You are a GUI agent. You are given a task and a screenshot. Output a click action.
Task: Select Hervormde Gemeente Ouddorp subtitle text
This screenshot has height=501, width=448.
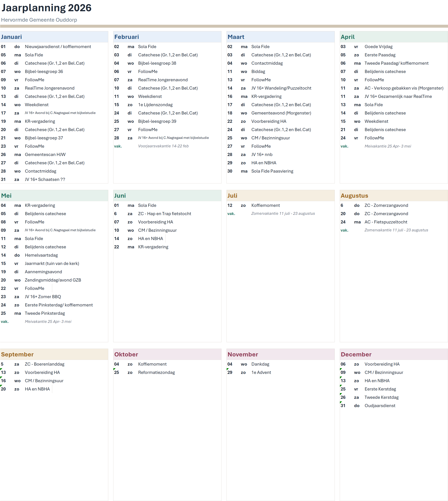click(x=39, y=20)
